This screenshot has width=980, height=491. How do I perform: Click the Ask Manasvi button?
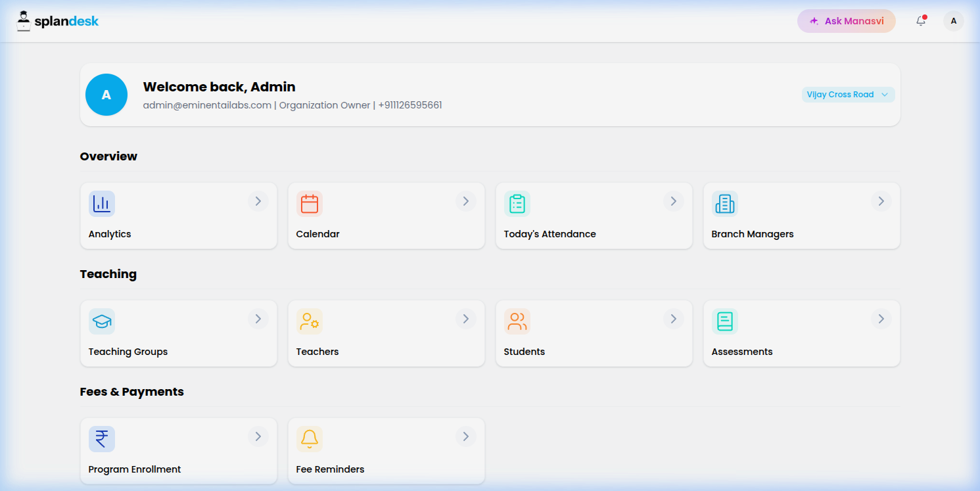click(847, 21)
